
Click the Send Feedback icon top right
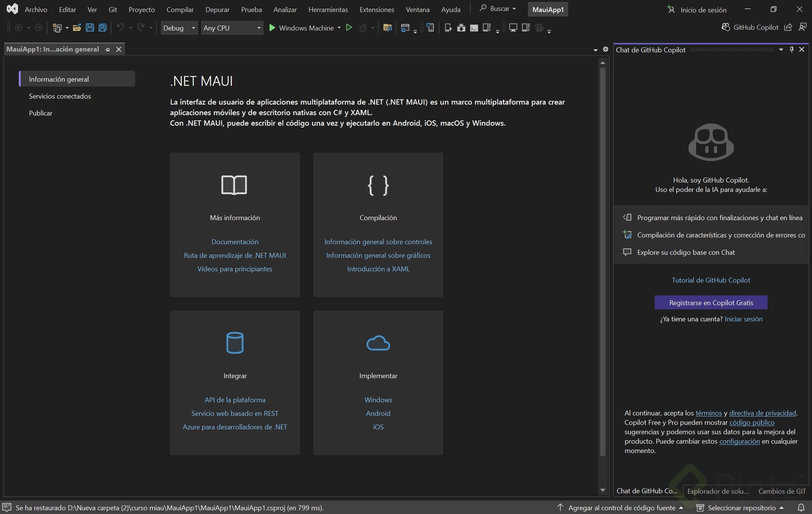(803, 27)
